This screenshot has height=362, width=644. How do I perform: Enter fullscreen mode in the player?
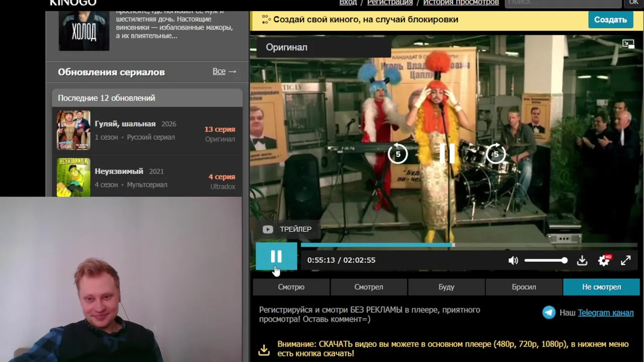pyautogui.click(x=625, y=260)
